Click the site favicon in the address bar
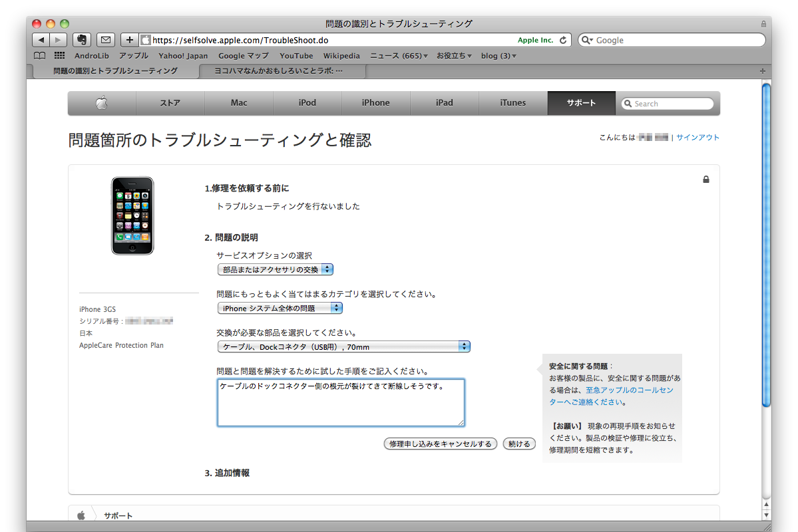798x532 pixels. coord(146,40)
